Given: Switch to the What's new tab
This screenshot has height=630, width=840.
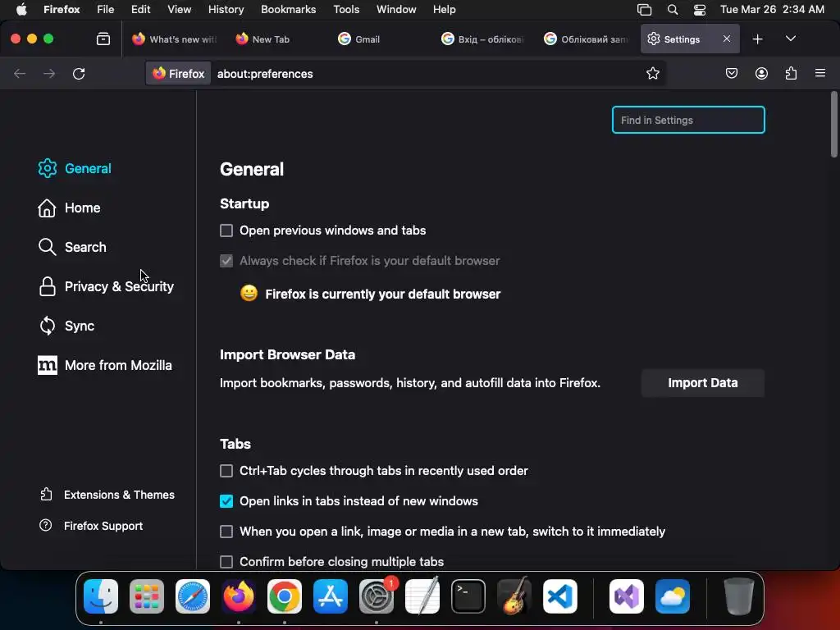Looking at the screenshot, I should click(x=175, y=39).
